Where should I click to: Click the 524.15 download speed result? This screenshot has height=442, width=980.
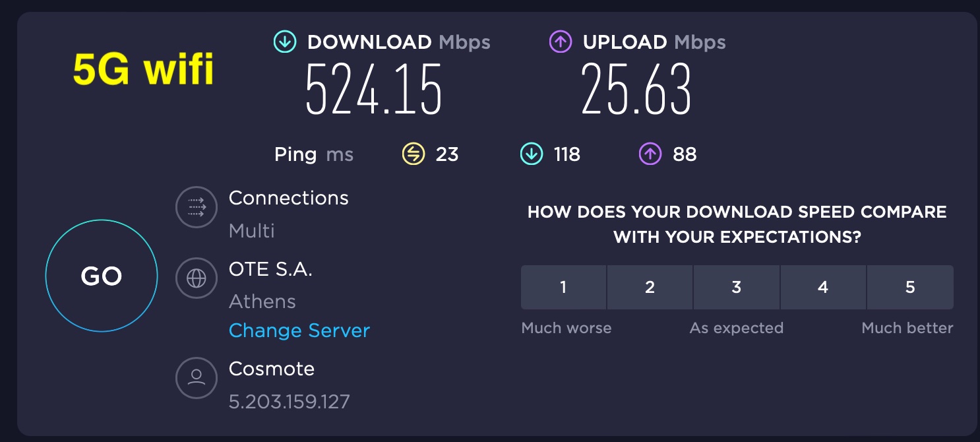(x=374, y=88)
